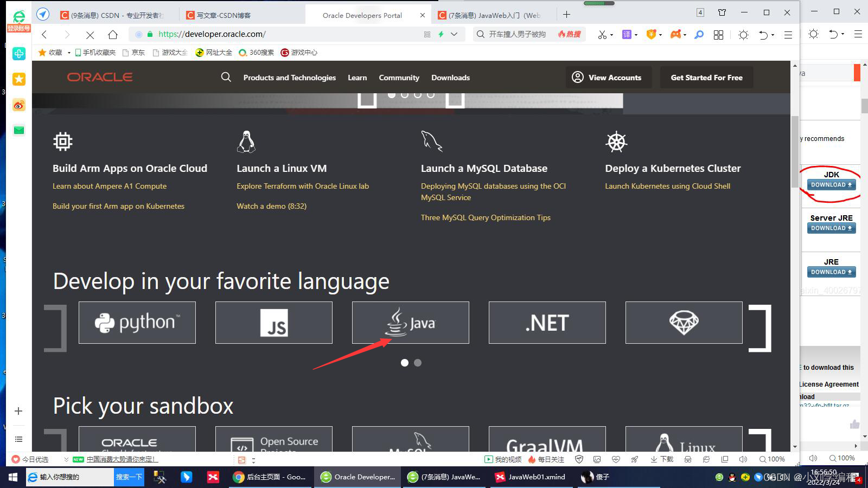Viewport: 868px width, 488px height.
Task: Open the address bar dropdown arrow
Action: 455,34
